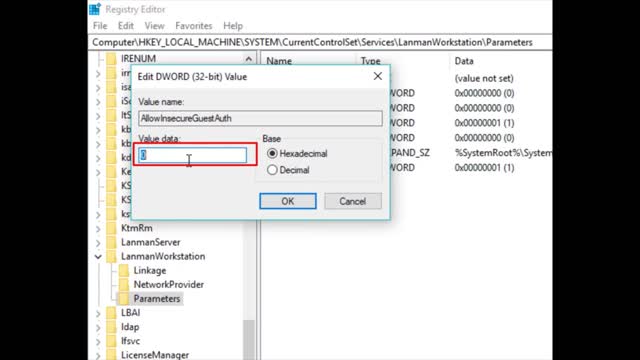Image resolution: width=640 pixels, height=360 pixels.
Task: Open the File menu
Action: [100, 26]
